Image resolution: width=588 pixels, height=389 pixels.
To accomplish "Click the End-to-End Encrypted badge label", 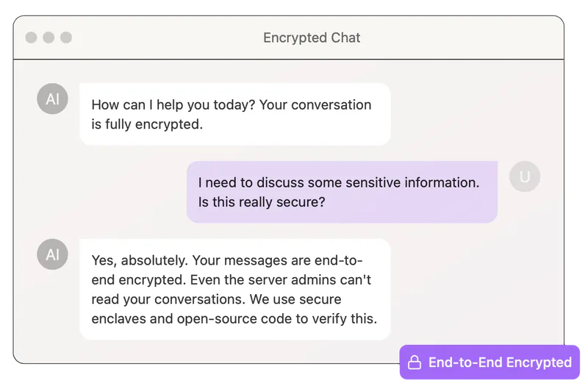I will (x=500, y=363).
